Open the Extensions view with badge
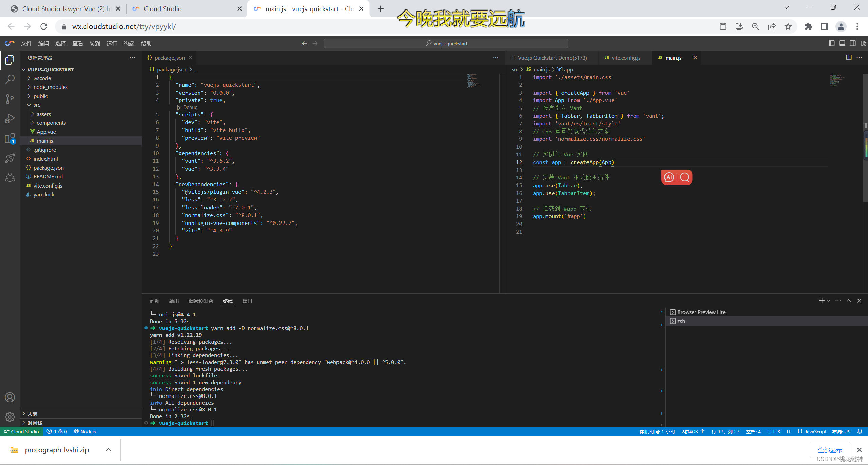The width and height of the screenshot is (868, 465). (x=10, y=139)
